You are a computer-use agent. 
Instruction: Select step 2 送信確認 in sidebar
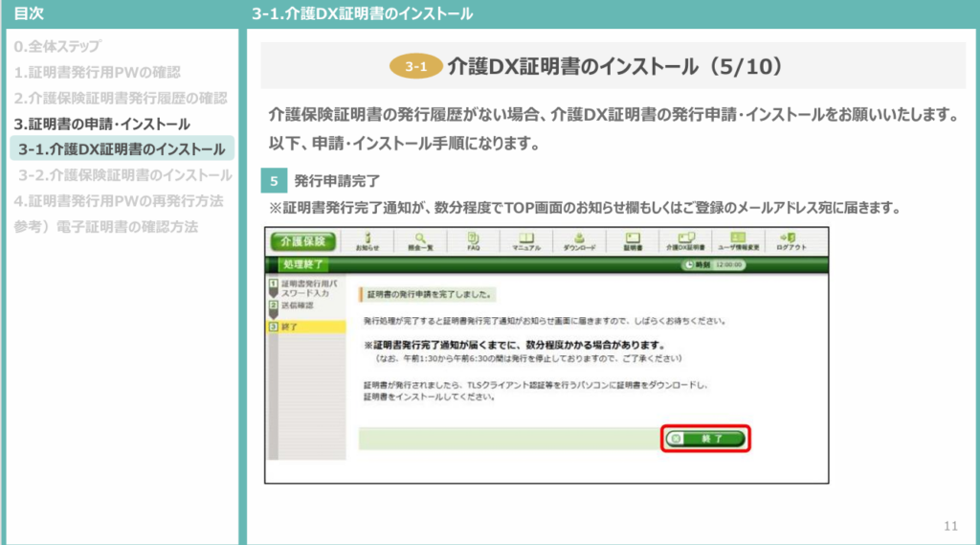click(292, 306)
